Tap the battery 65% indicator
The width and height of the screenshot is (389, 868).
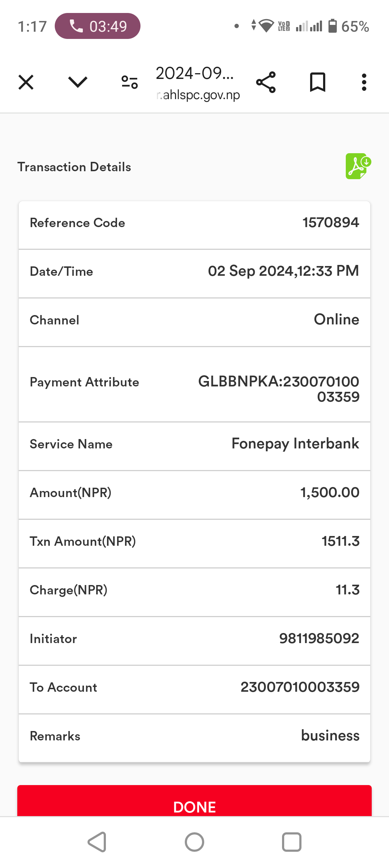[x=348, y=26]
